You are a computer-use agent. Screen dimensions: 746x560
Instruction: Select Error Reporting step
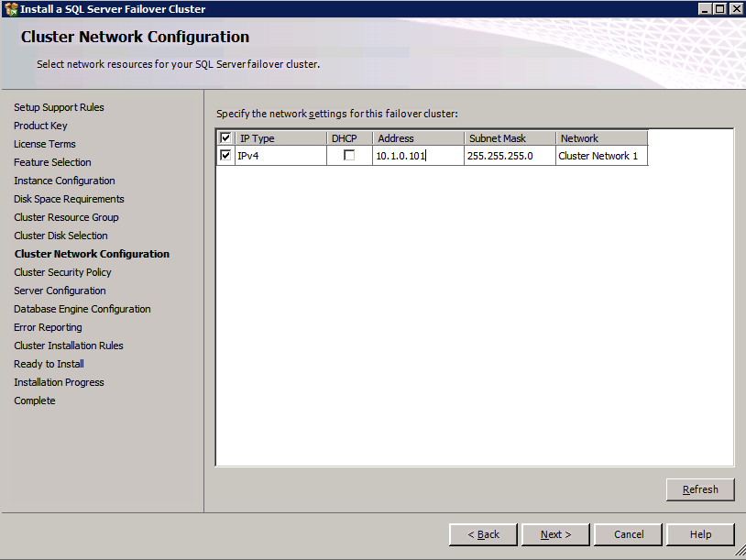tap(48, 327)
